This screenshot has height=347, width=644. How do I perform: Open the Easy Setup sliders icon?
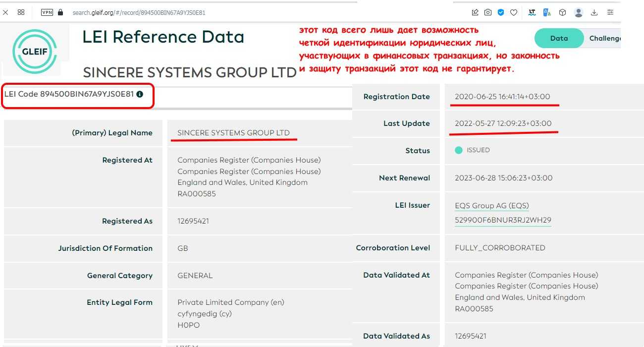610,12
